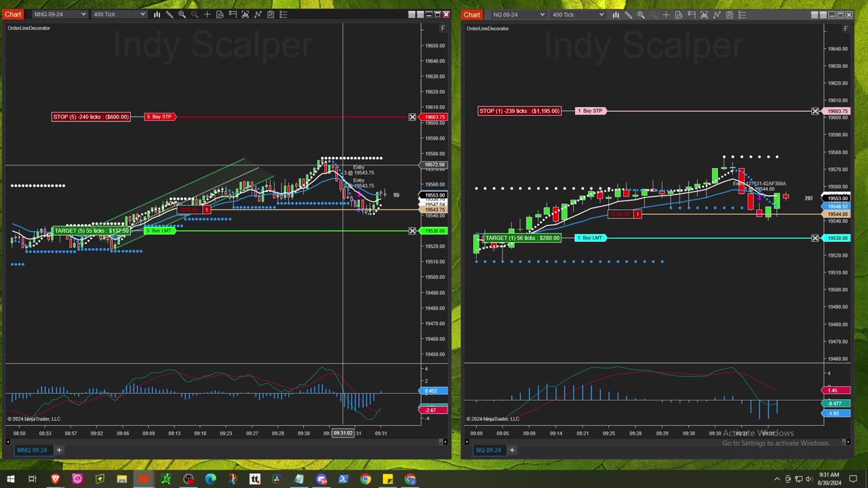Add a new tab beside MNQ 09-24

[59, 450]
